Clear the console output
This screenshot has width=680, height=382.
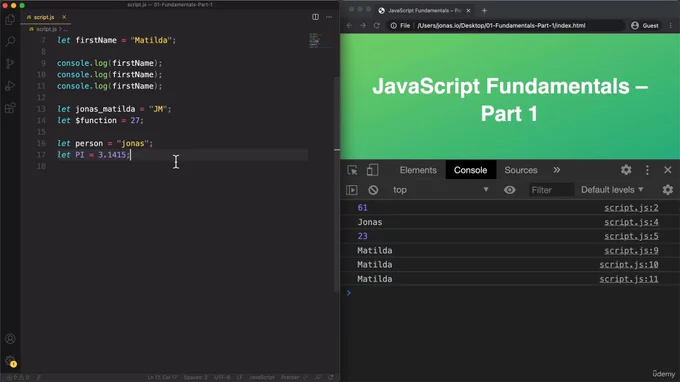(x=373, y=190)
